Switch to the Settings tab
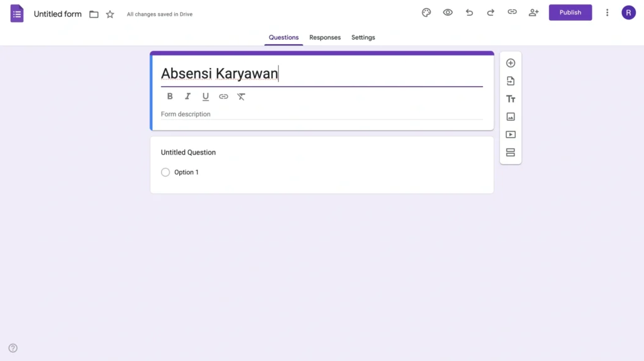Viewport: 644px width, 361px height. [363, 37]
